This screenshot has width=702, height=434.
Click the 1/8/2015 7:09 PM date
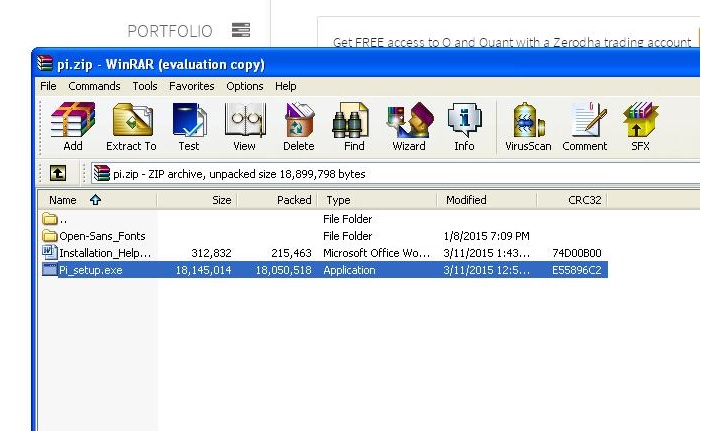pyautogui.click(x=486, y=236)
